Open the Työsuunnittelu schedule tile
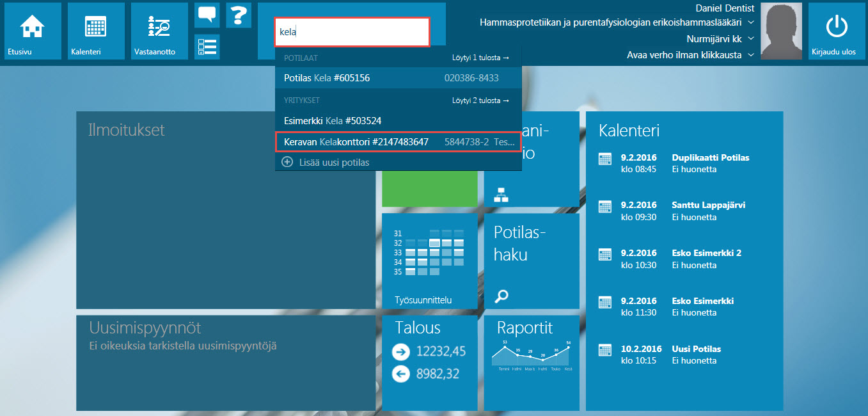The width and height of the screenshot is (868, 416). click(x=429, y=260)
